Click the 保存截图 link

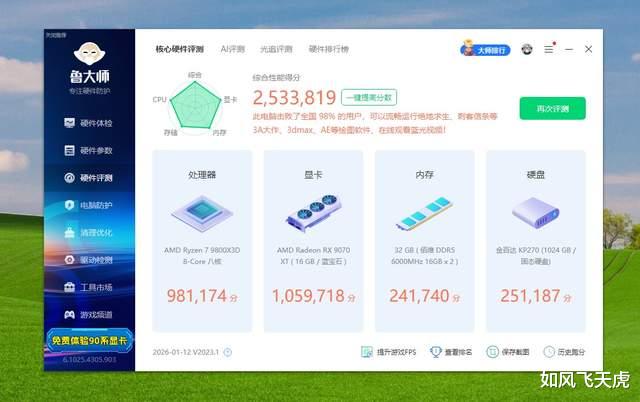click(x=508, y=352)
